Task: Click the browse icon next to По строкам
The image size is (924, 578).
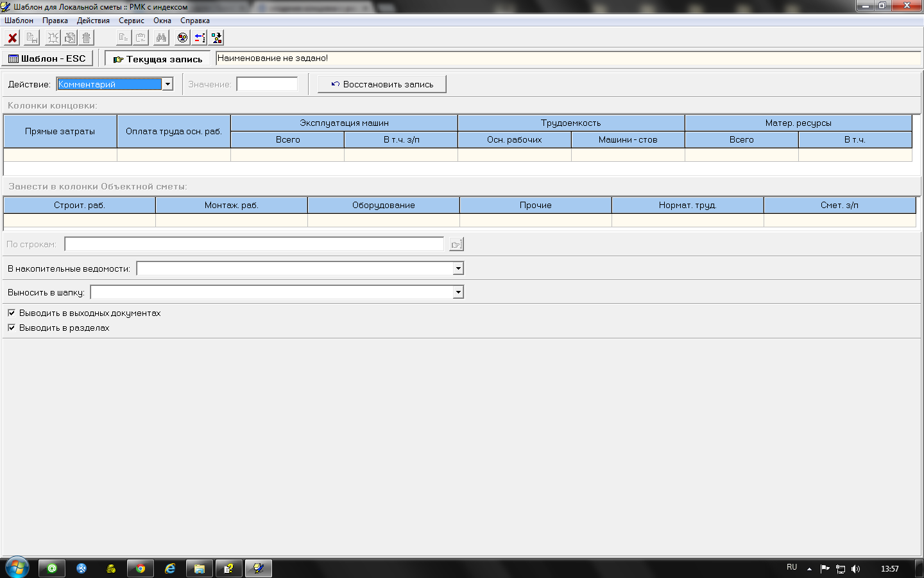Action: pyautogui.click(x=456, y=245)
